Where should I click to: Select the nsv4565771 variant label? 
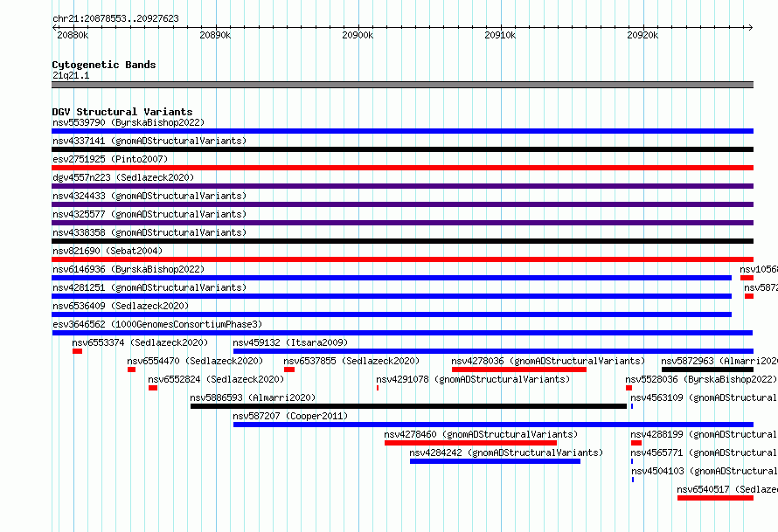click(704, 453)
